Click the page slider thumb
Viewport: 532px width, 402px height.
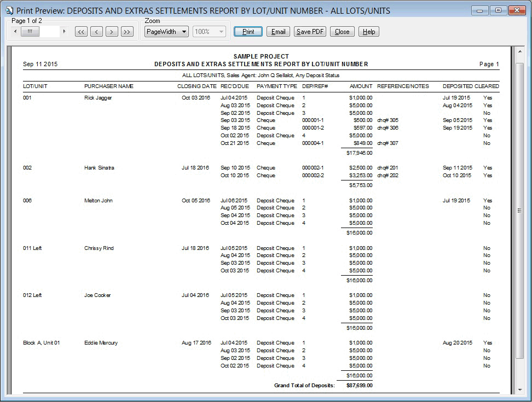pyautogui.click(x=30, y=32)
